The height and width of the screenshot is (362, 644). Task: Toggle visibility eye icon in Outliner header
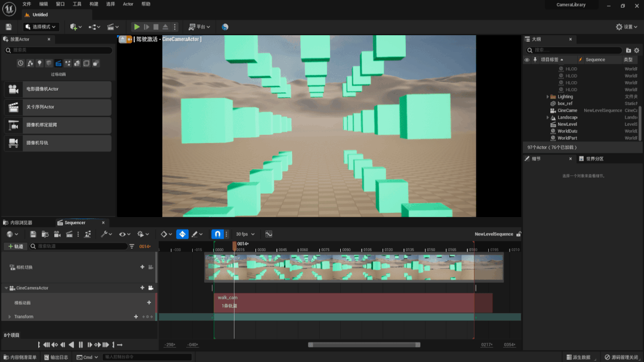[527, 60]
